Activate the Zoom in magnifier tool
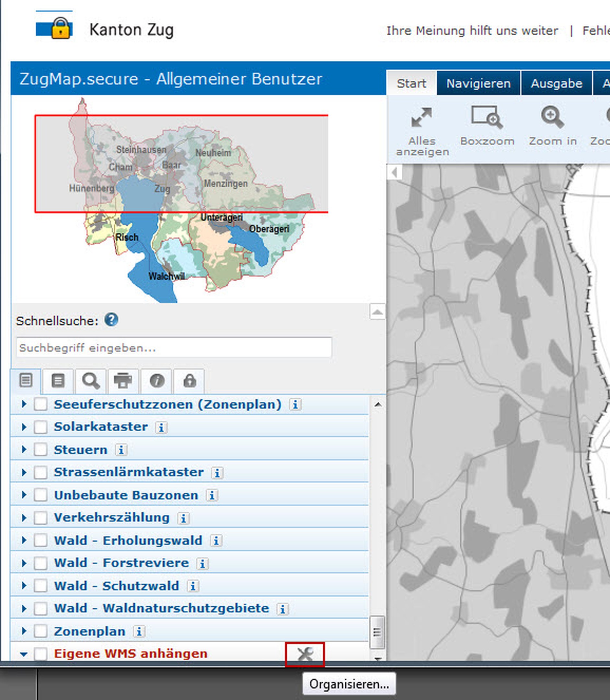Screen dimensions: 610x700 click(552, 117)
